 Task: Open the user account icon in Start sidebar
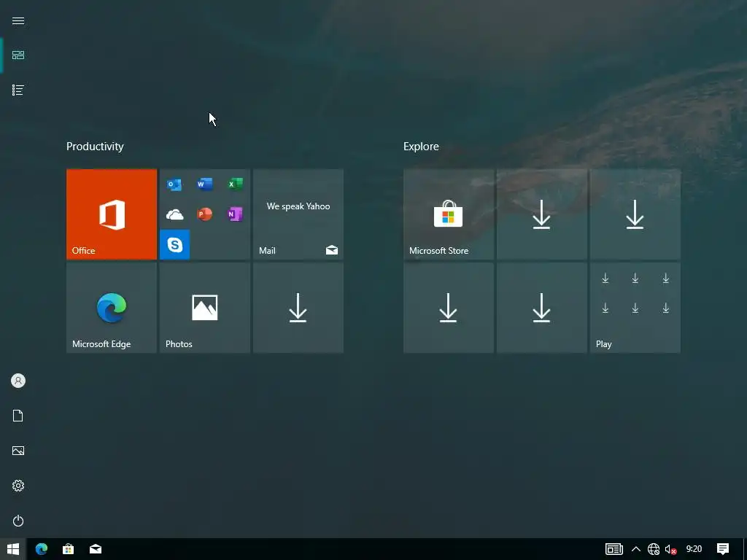(18, 381)
